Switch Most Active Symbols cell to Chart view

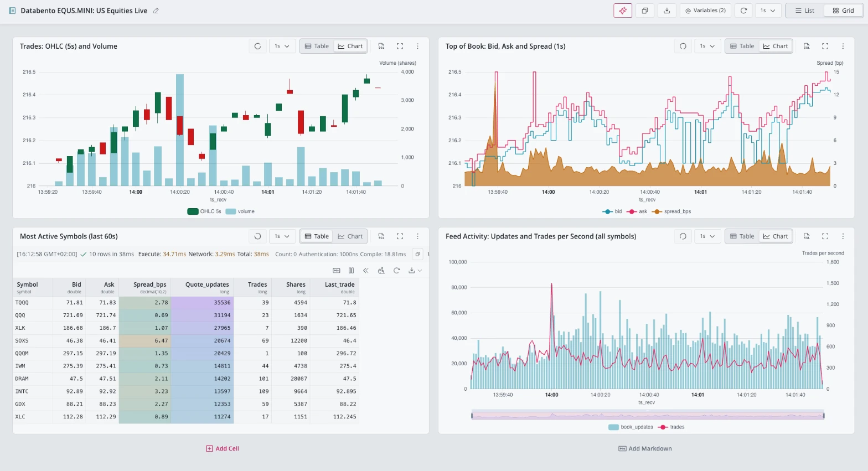(x=350, y=236)
